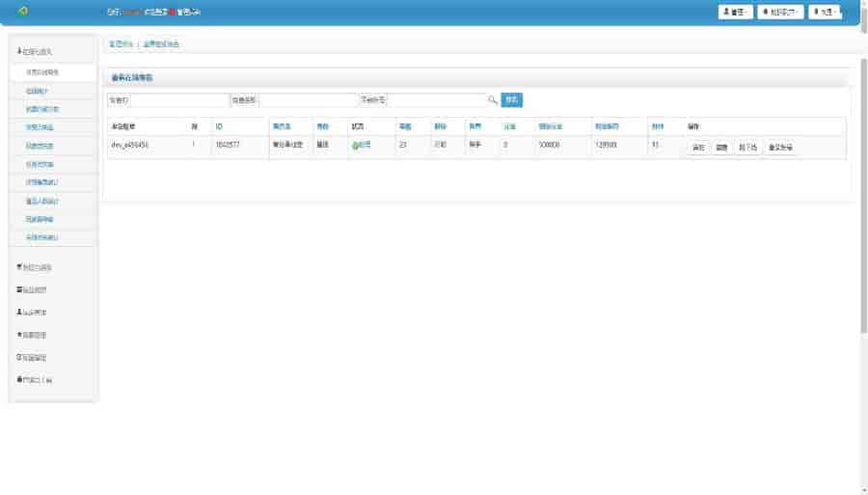
Task: Open the middle dropdown button in the top bar
Action: [x=780, y=12]
